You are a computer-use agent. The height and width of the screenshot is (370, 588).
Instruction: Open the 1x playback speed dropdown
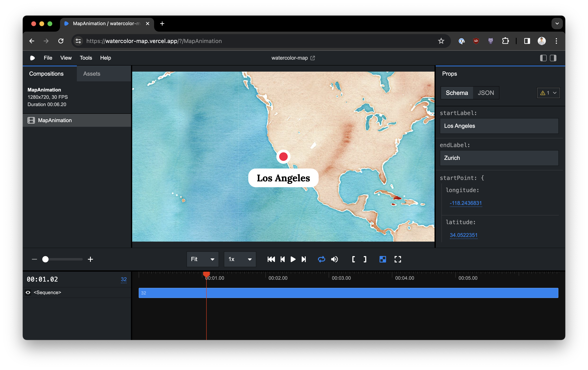click(240, 259)
